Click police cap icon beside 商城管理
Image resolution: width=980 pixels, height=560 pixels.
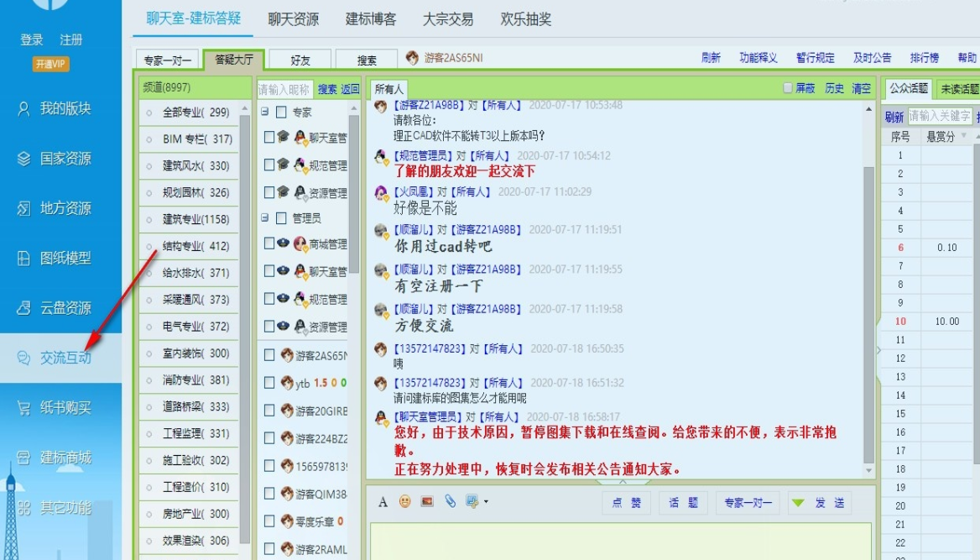tap(283, 243)
